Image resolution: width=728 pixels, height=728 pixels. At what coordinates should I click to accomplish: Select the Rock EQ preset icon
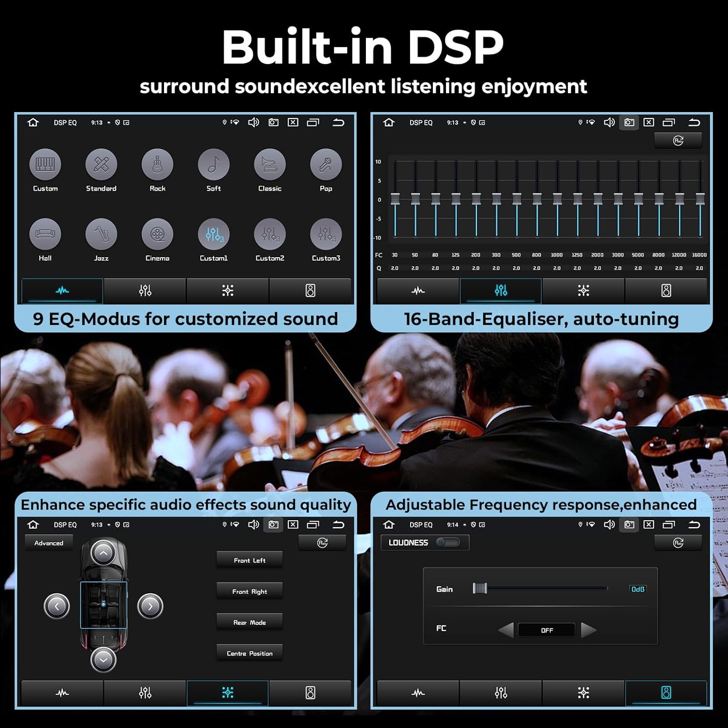[x=157, y=165]
